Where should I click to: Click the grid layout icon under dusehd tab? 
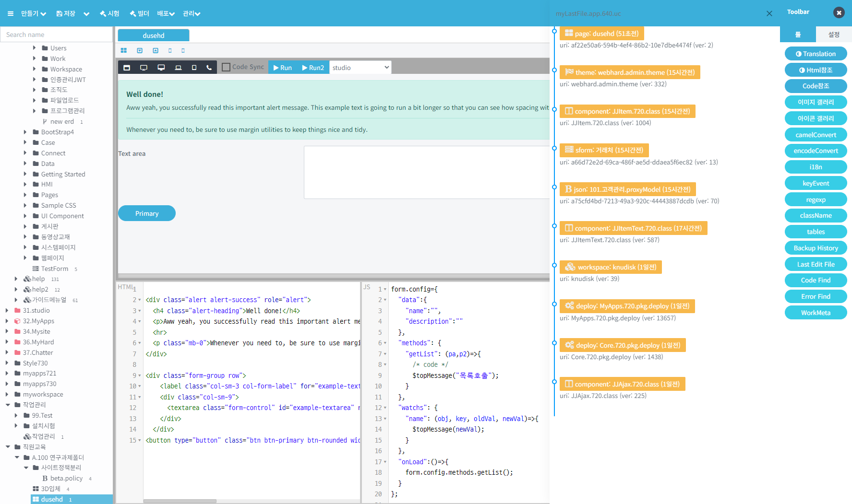(x=124, y=50)
